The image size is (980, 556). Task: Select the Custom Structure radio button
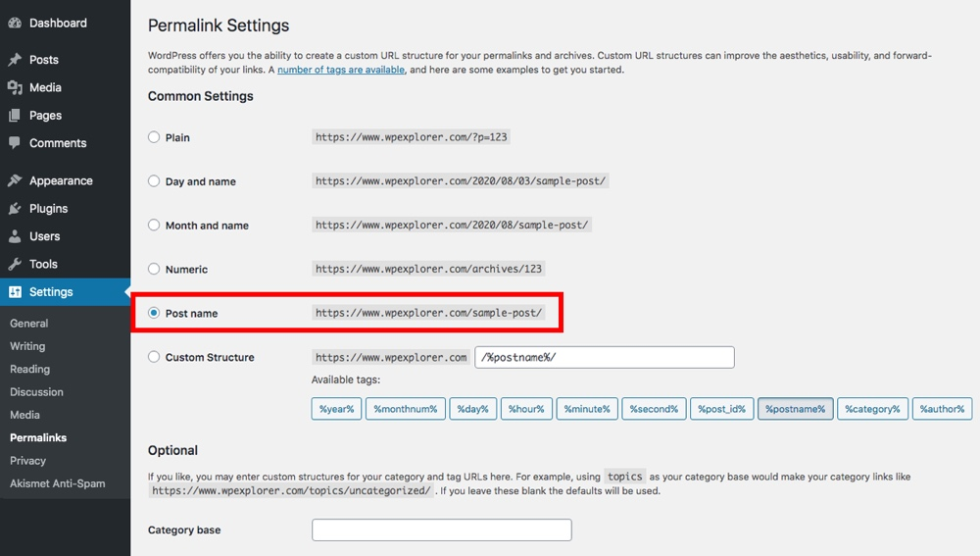click(x=154, y=357)
